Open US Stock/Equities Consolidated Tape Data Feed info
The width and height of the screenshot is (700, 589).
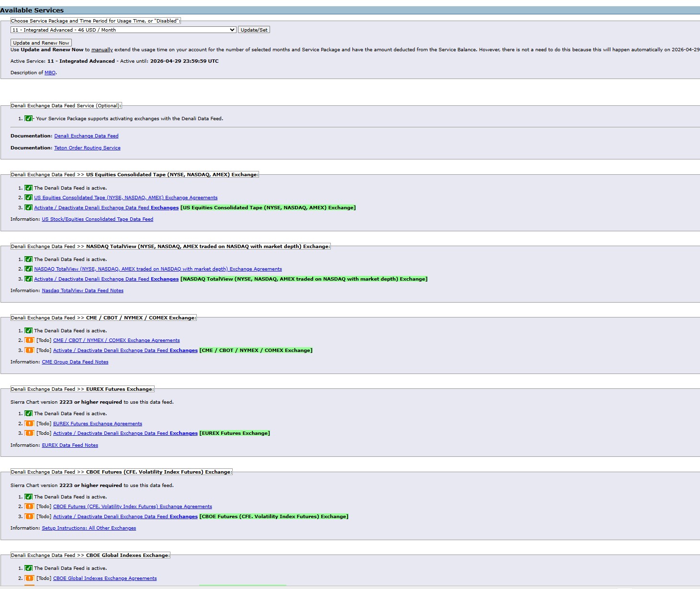(x=97, y=219)
